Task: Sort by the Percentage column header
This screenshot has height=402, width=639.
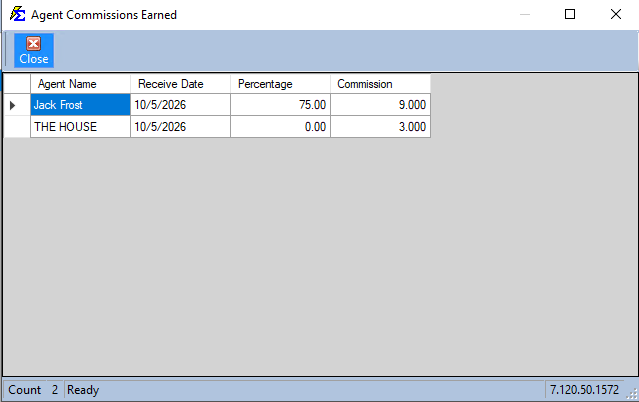Action: point(280,84)
